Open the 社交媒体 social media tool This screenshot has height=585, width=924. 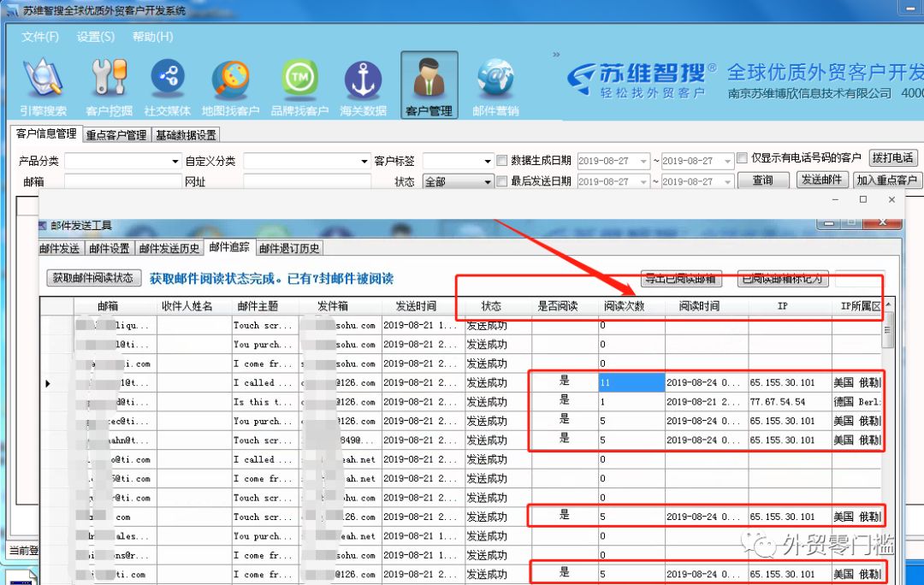[168, 86]
